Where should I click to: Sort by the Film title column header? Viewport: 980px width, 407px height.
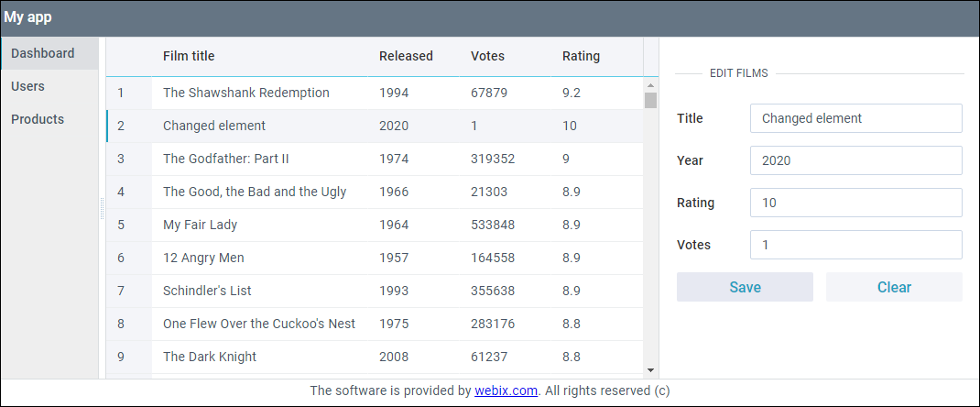click(189, 56)
